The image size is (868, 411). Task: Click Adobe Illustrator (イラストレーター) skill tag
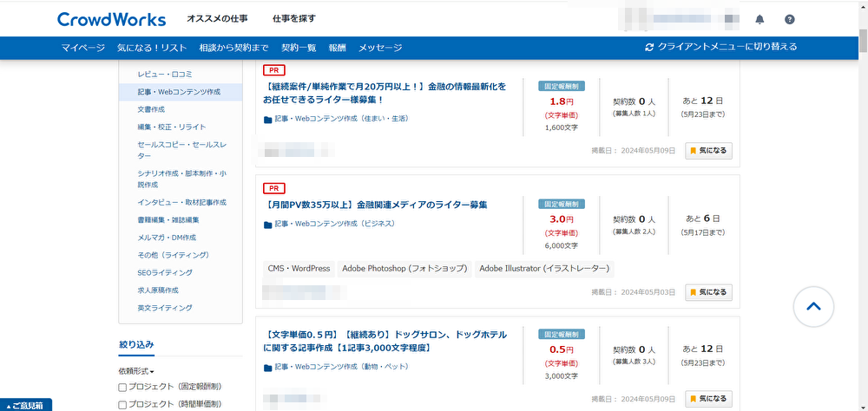[x=544, y=269]
